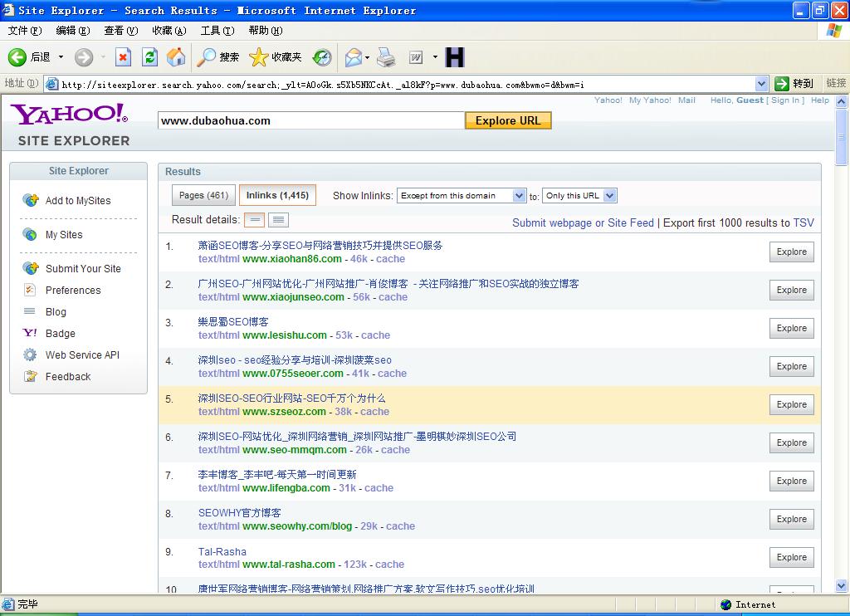Switch to the Pages (461) tab
850x616 pixels.
pos(203,195)
